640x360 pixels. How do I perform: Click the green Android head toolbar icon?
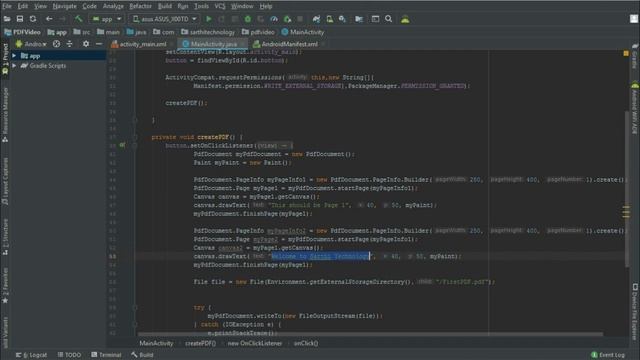(405, 19)
